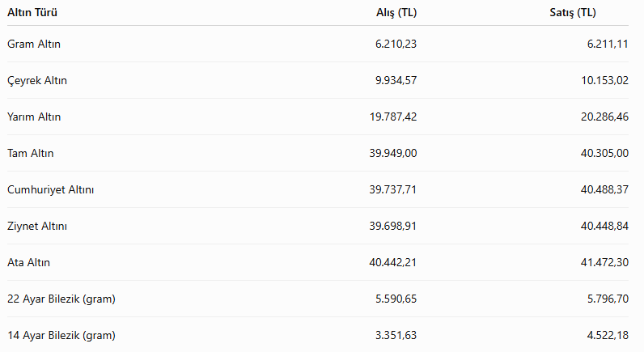Click Gram Altın selling price 6.211,11

tap(608, 44)
